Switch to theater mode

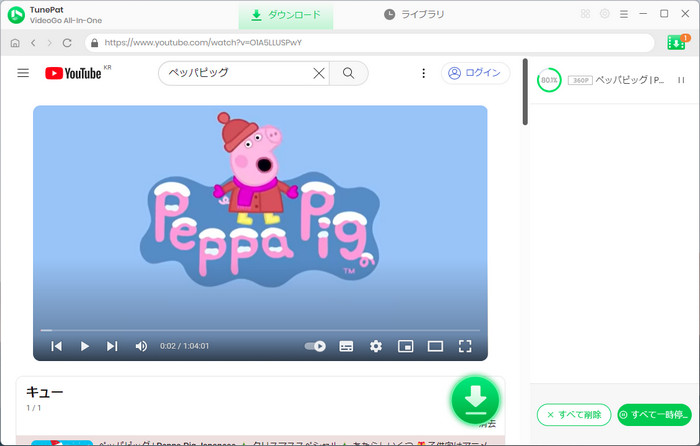pyautogui.click(x=435, y=346)
